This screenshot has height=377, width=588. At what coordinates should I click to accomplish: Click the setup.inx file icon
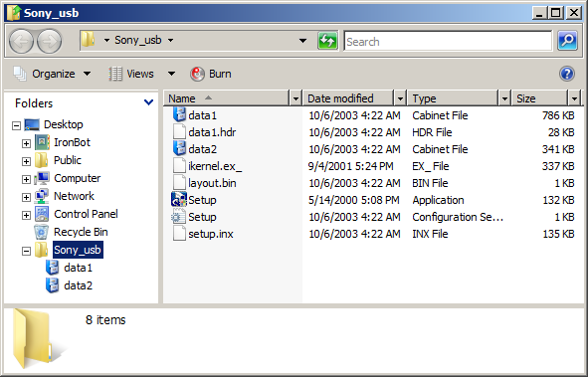point(179,233)
